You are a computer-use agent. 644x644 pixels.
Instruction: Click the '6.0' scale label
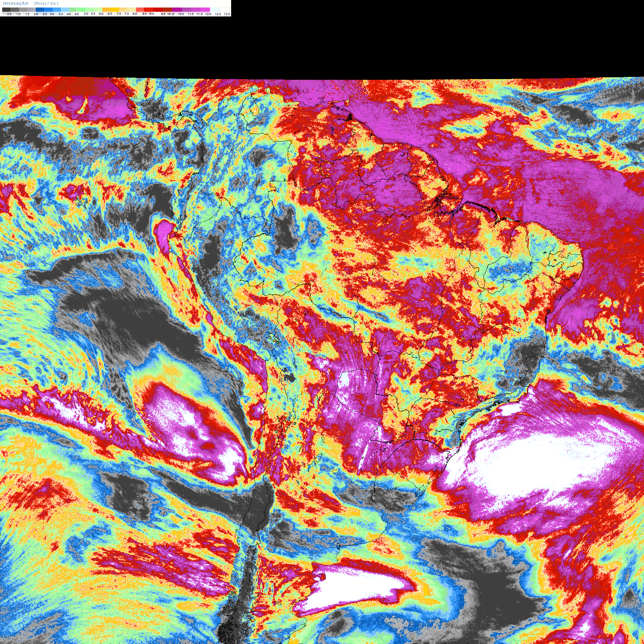pos(101,14)
